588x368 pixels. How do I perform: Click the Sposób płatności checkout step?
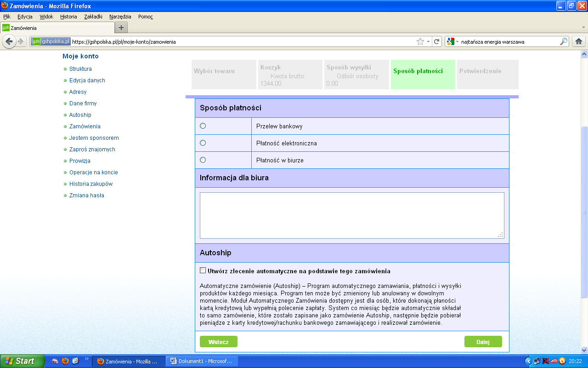click(423, 74)
